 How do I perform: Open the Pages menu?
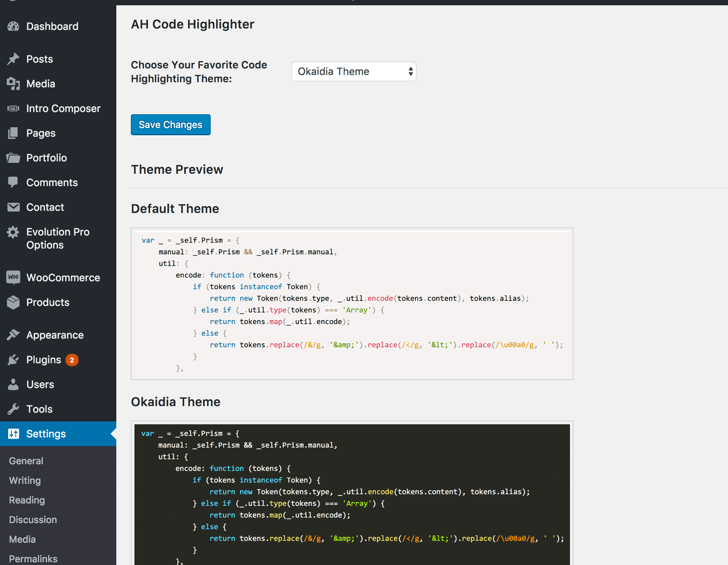pyautogui.click(x=41, y=133)
